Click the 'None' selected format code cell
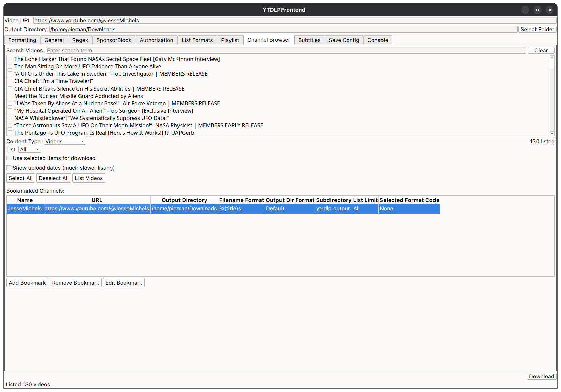The height and width of the screenshot is (392, 561). 409,209
